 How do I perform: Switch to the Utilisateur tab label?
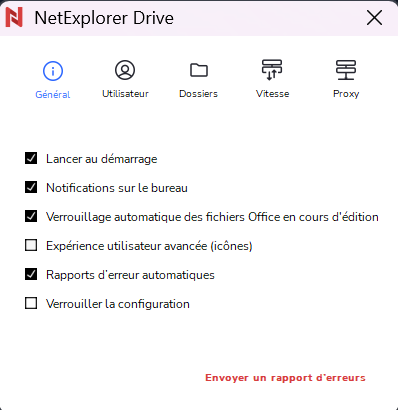coord(125,94)
